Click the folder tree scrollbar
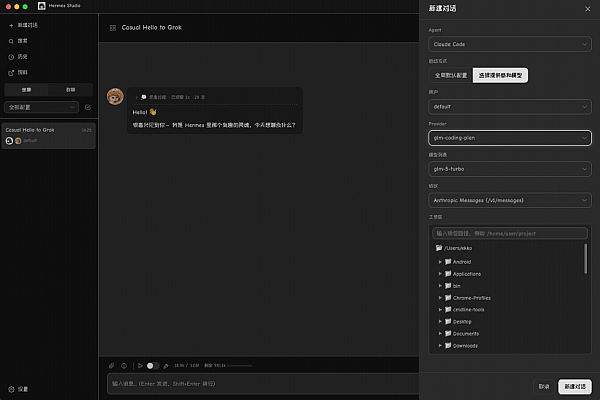 click(x=585, y=259)
